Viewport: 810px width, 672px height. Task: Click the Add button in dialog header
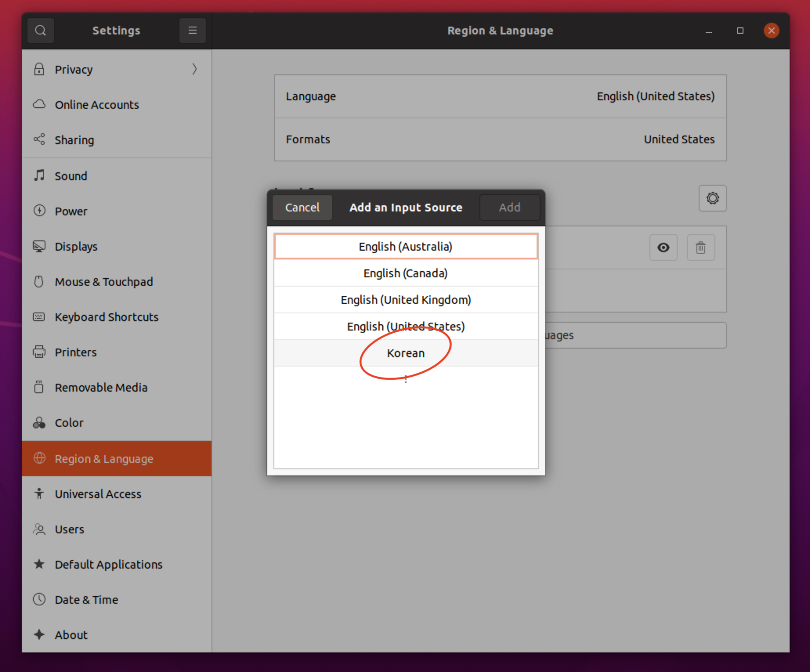[x=510, y=207]
